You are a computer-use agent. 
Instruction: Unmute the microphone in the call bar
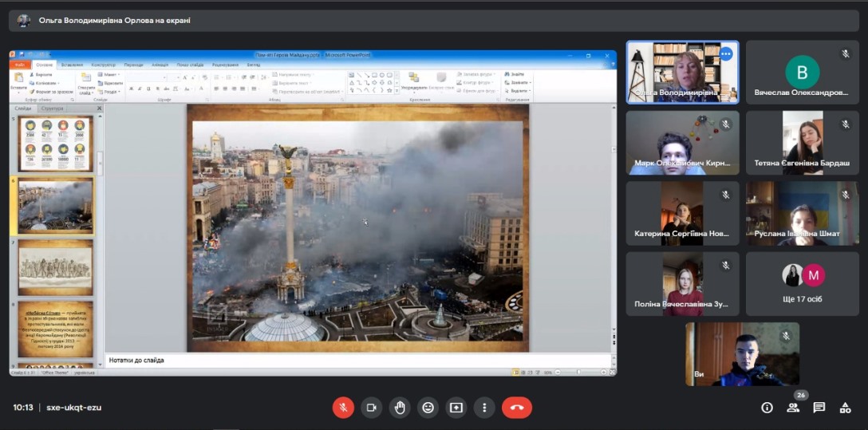343,408
